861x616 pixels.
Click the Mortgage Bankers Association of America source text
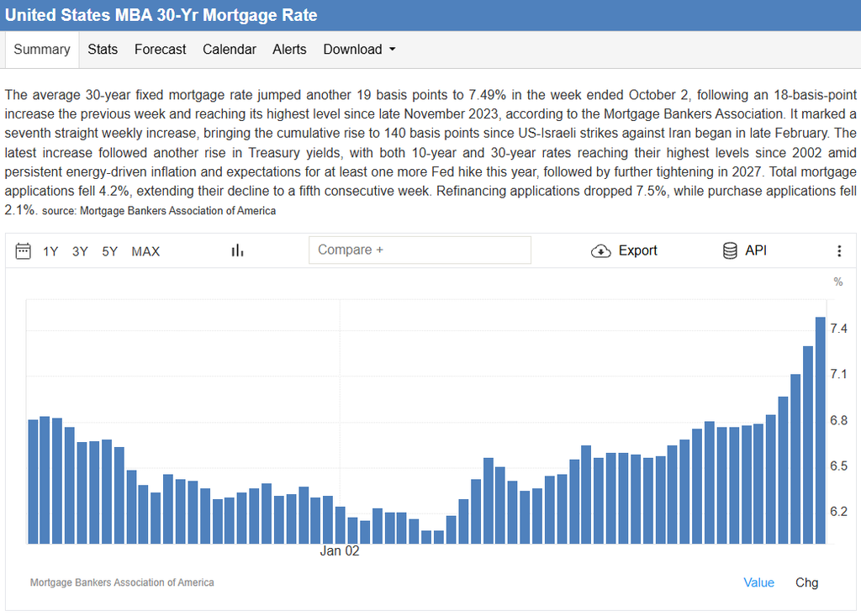tap(178, 211)
